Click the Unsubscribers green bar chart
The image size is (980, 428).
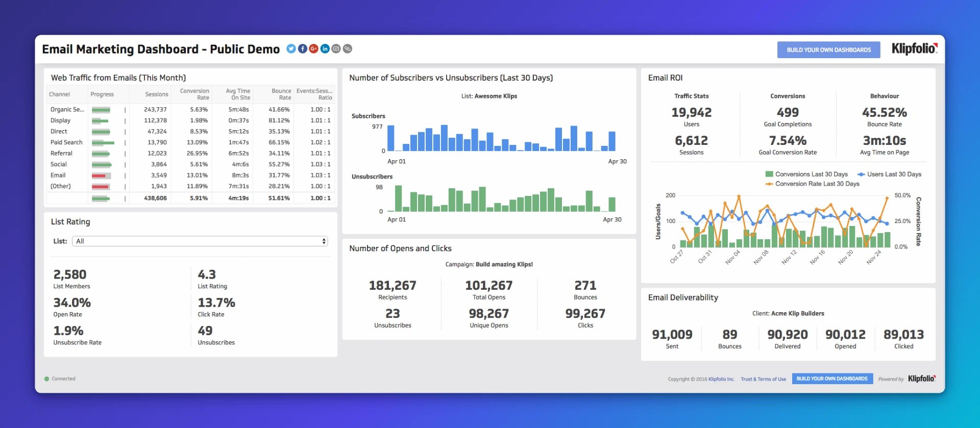[501, 199]
